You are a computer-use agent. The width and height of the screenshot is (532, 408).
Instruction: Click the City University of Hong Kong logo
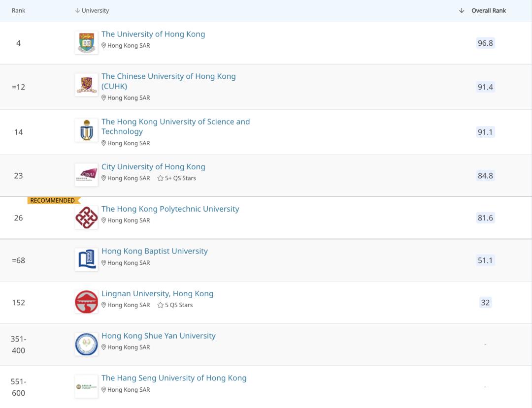pyautogui.click(x=86, y=175)
